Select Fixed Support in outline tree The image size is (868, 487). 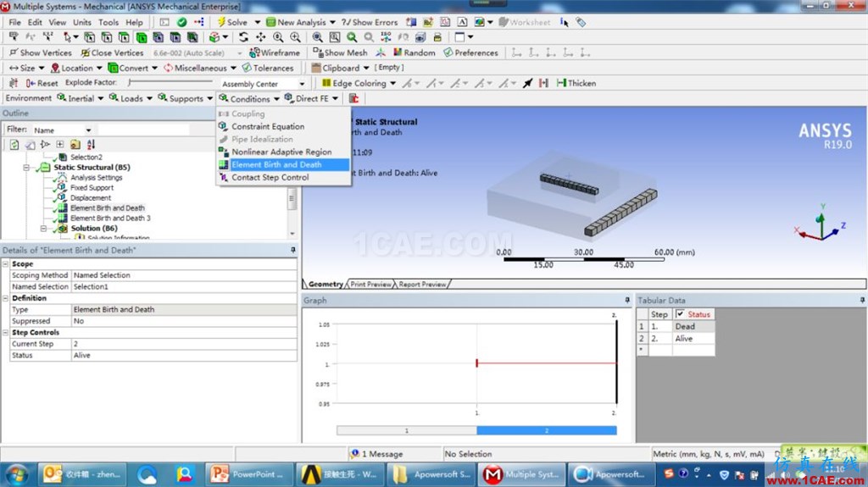[x=92, y=188]
